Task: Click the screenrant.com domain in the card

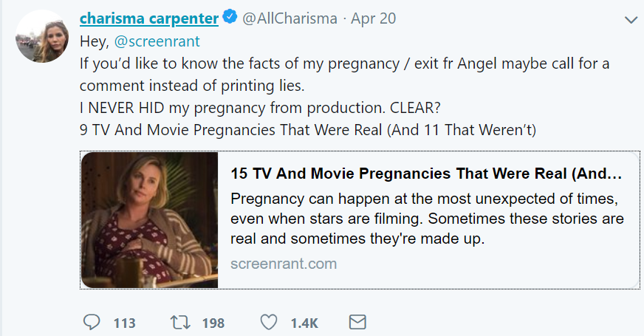Action: (x=284, y=264)
